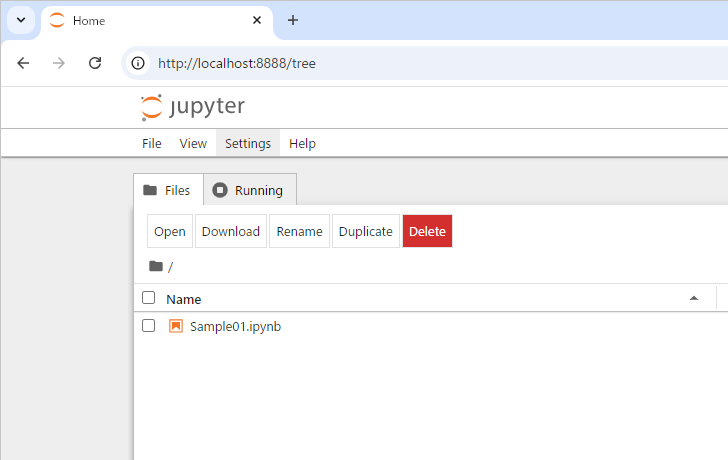Open the File menu
Image resolution: width=728 pixels, height=460 pixels.
click(x=152, y=144)
